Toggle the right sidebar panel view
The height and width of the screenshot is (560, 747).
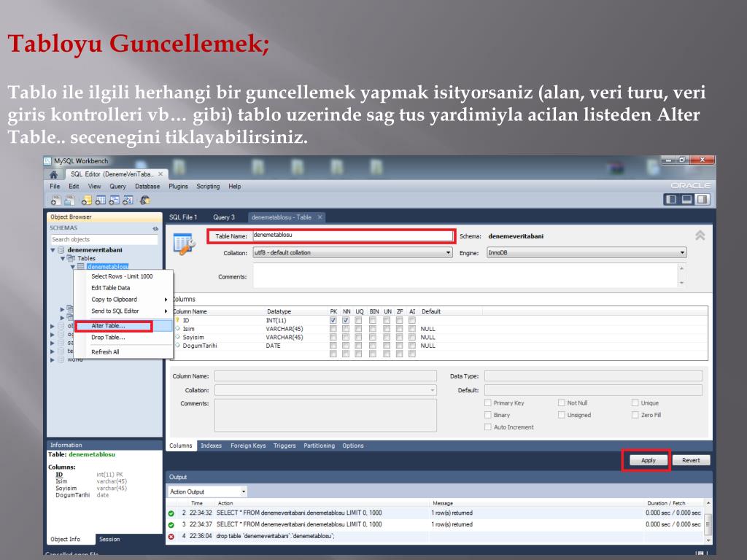point(703,200)
